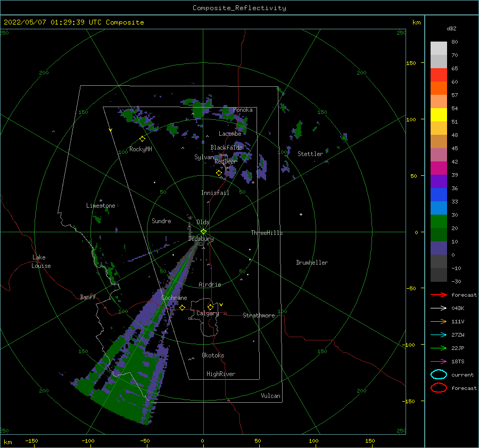Select the Strathmore town label
Image resolution: width=479 pixels, height=448 pixels.
pos(259,315)
